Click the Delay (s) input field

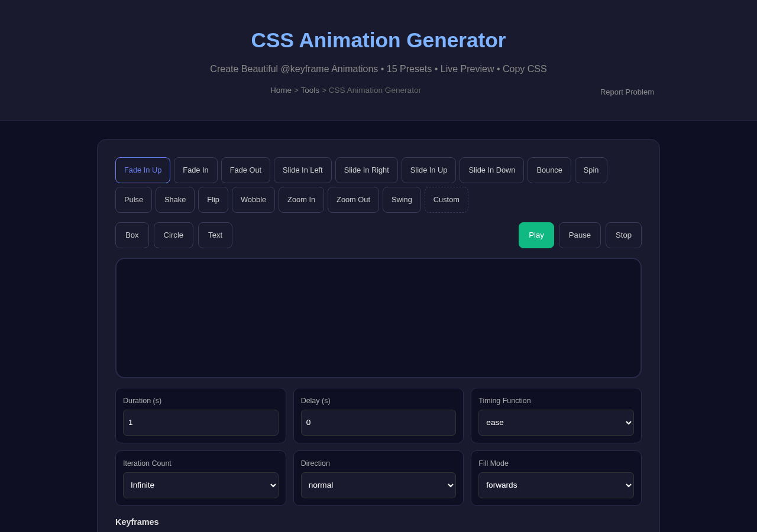(378, 423)
